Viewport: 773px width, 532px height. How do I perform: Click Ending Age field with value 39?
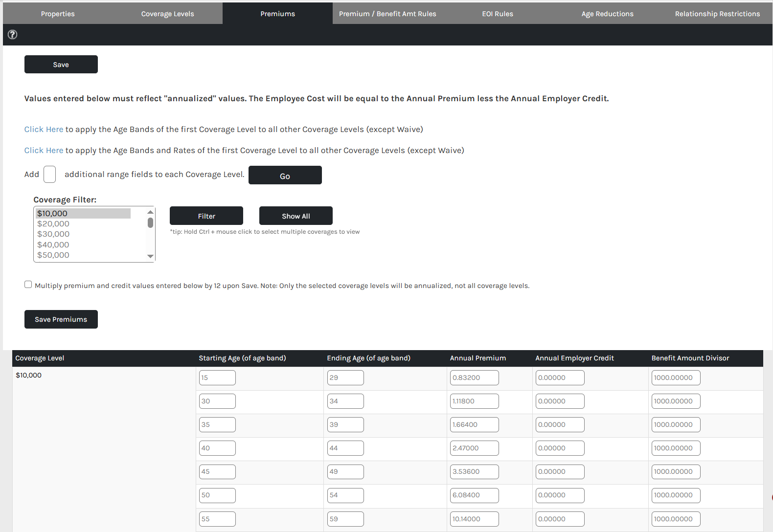click(345, 424)
